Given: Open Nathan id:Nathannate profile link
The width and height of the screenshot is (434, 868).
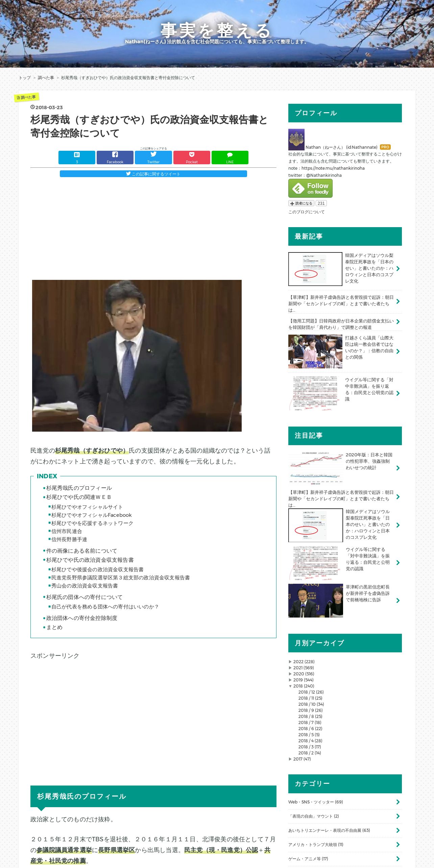Looking at the screenshot, I should [x=341, y=147].
